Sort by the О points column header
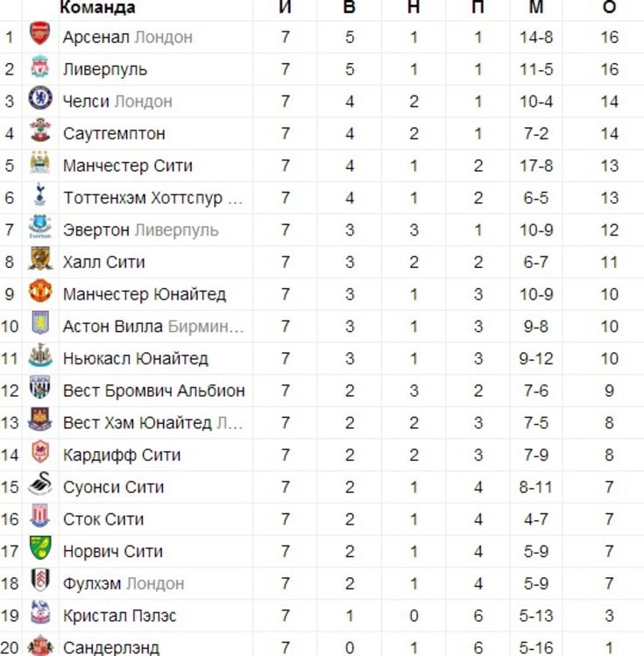 click(609, 7)
